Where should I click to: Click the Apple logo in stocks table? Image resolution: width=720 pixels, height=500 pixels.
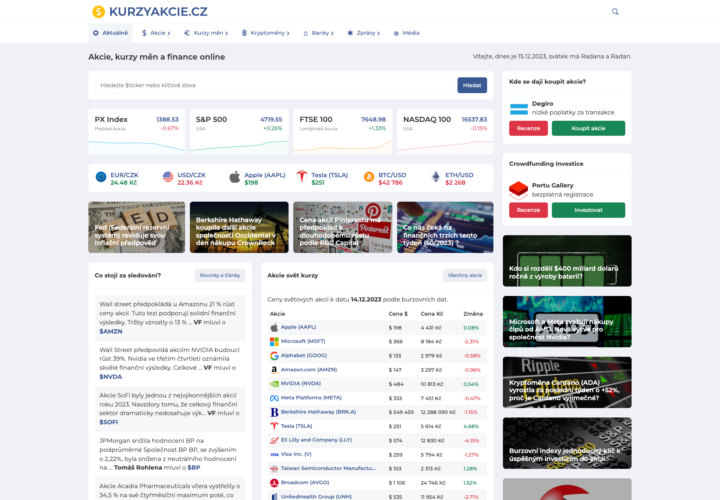tap(274, 327)
